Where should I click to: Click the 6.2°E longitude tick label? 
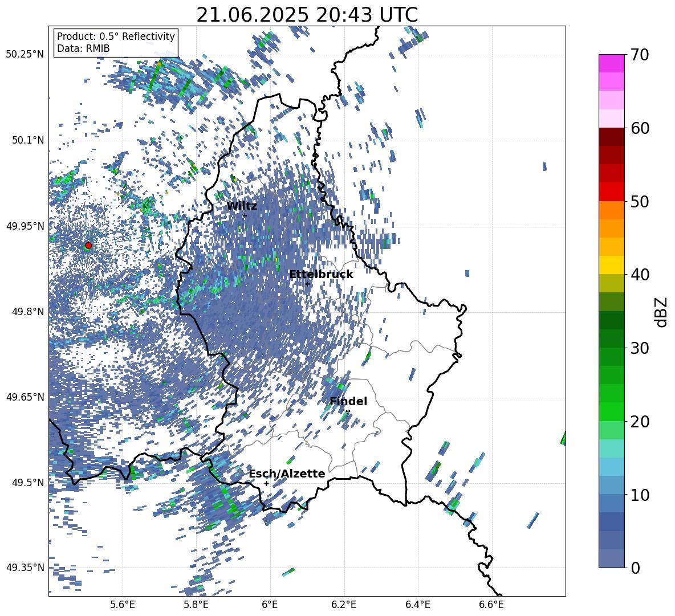pos(344,605)
